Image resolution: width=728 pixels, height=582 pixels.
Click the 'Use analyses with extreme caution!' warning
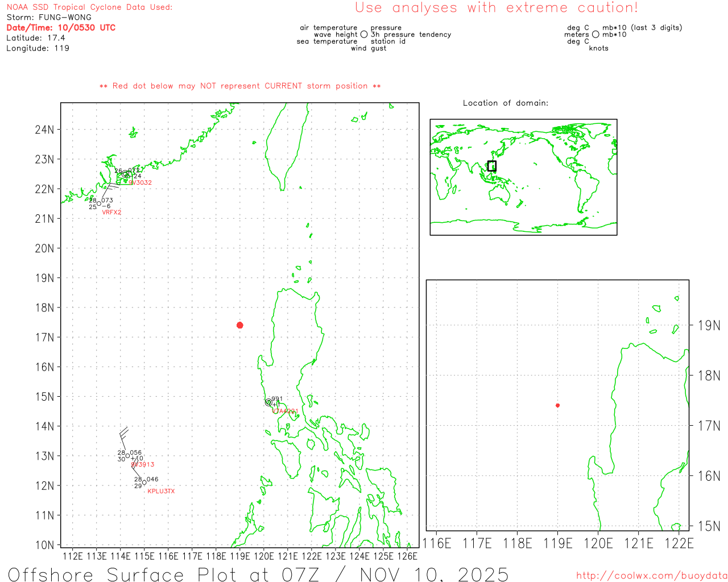(x=496, y=8)
